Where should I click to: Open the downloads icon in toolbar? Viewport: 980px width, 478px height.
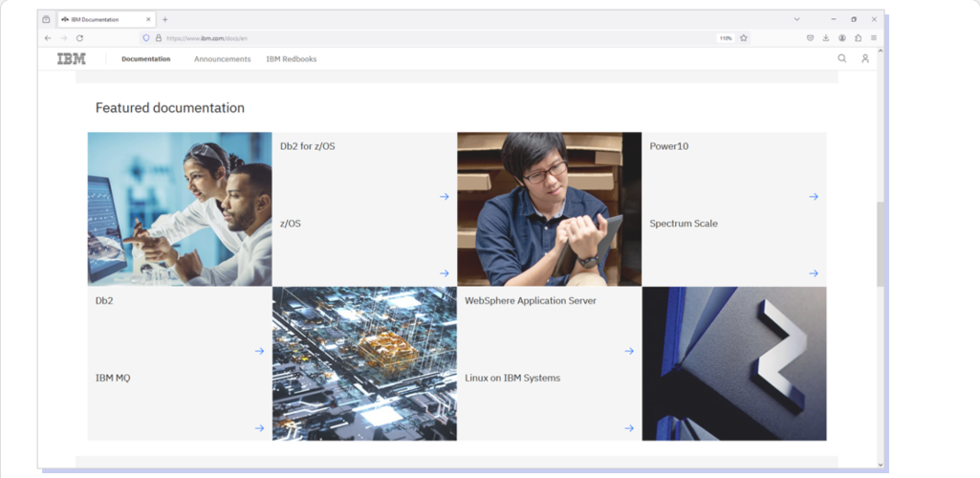click(826, 38)
